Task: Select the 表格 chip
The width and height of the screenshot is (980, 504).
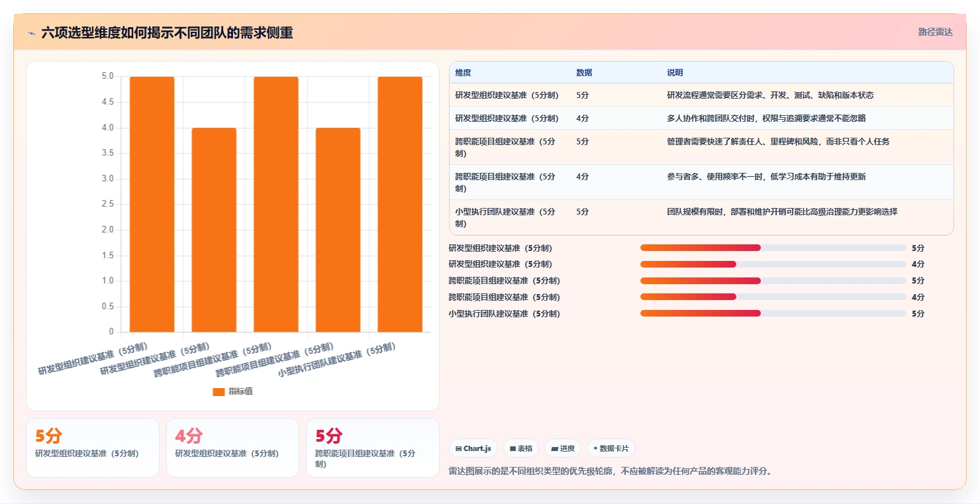Action: coord(521,448)
